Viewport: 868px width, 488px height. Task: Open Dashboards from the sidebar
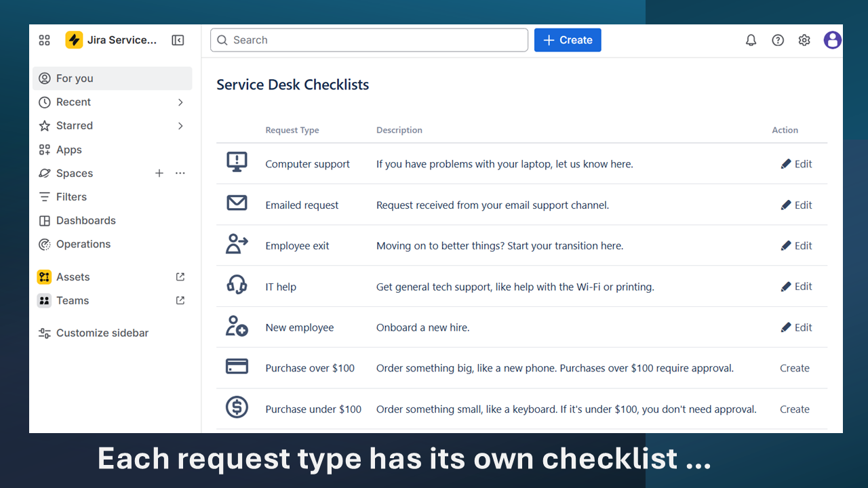[84, 220]
